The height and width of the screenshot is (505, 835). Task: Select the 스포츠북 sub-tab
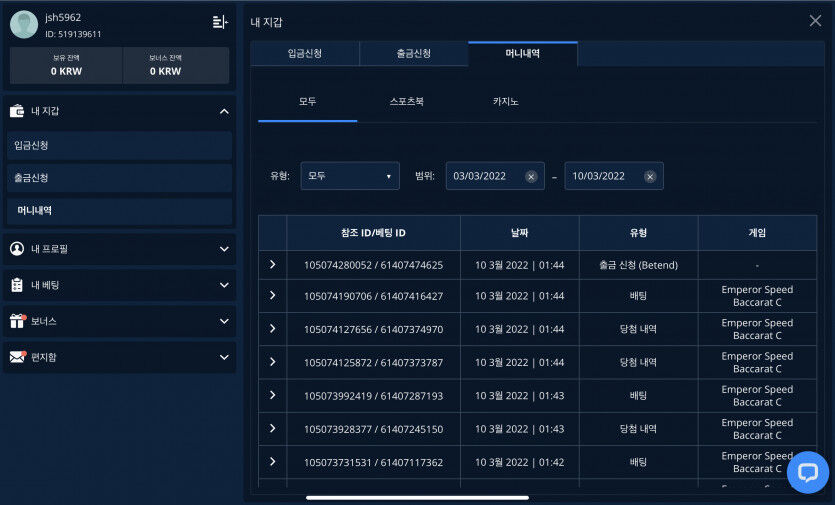[406, 102]
